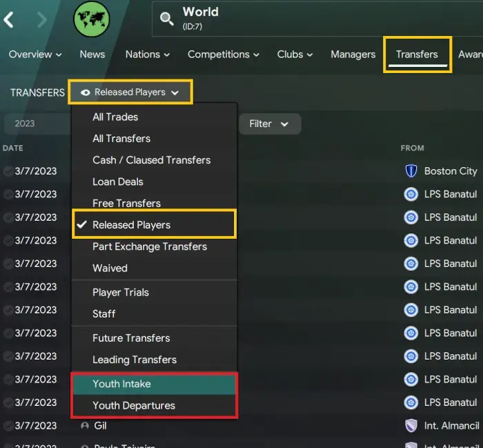The height and width of the screenshot is (448, 483).
Task: Click the eye icon in Released Players selector
Action: tap(86, 92)
